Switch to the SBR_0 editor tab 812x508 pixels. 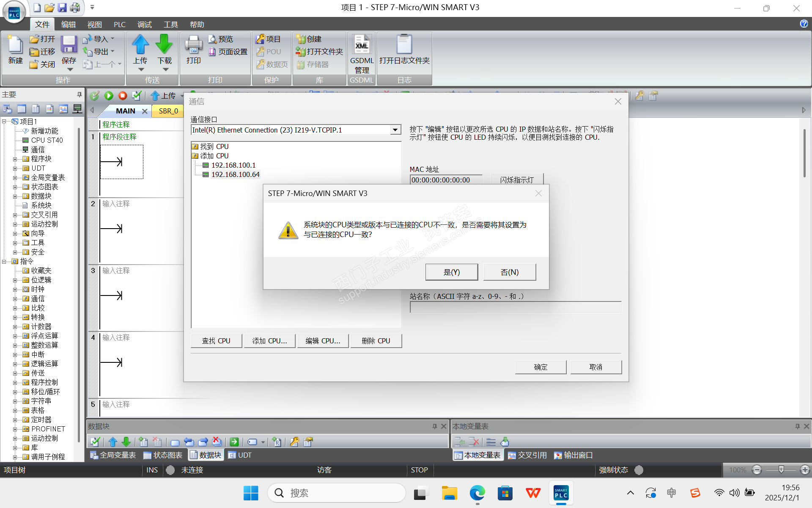click(x=168, y=111)
